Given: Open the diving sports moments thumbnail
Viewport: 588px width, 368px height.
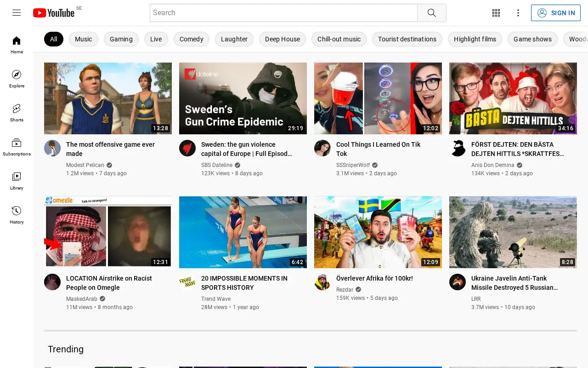Looking at the screenshot, I should coord(243,232).
